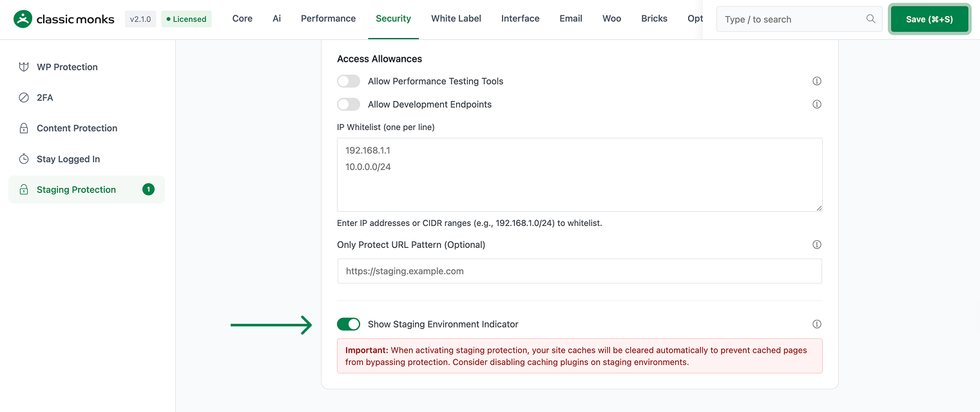The width and height of the screenshot is (980, 412).
Task: Enable Allow Development Endpoints toggle
Action: coord(349,104)
